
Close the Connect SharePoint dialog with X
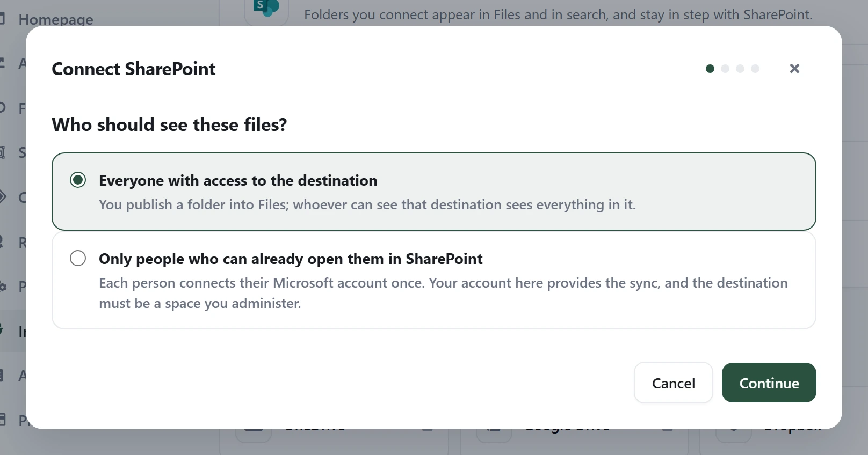[794, 69]
